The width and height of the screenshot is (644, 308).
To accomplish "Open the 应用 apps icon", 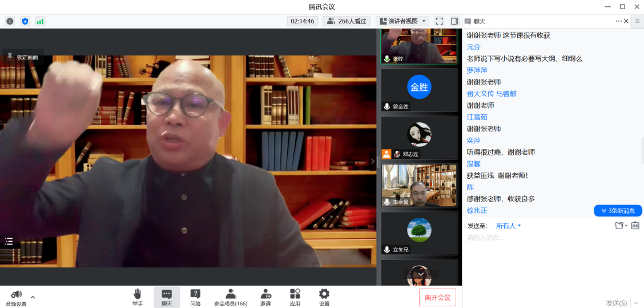I will (x=295, y=297).
